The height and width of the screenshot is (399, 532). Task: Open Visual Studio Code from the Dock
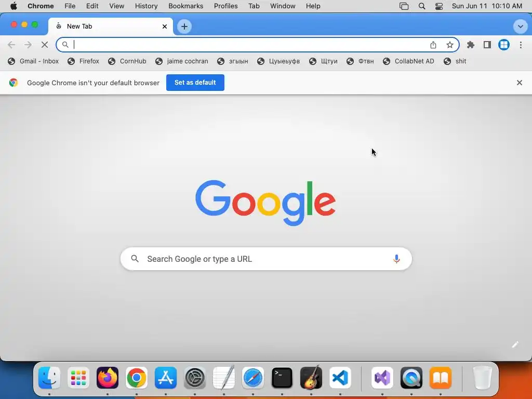[340, 378]
